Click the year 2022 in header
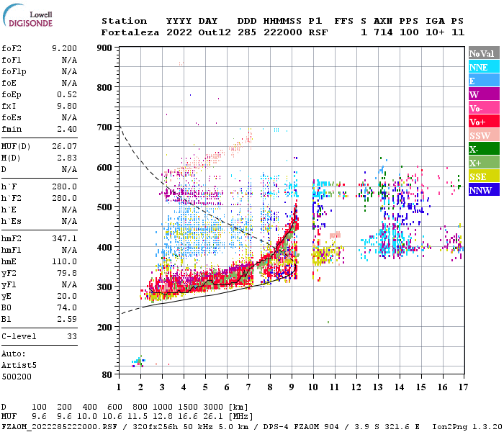504x432 pixels. 179,32
